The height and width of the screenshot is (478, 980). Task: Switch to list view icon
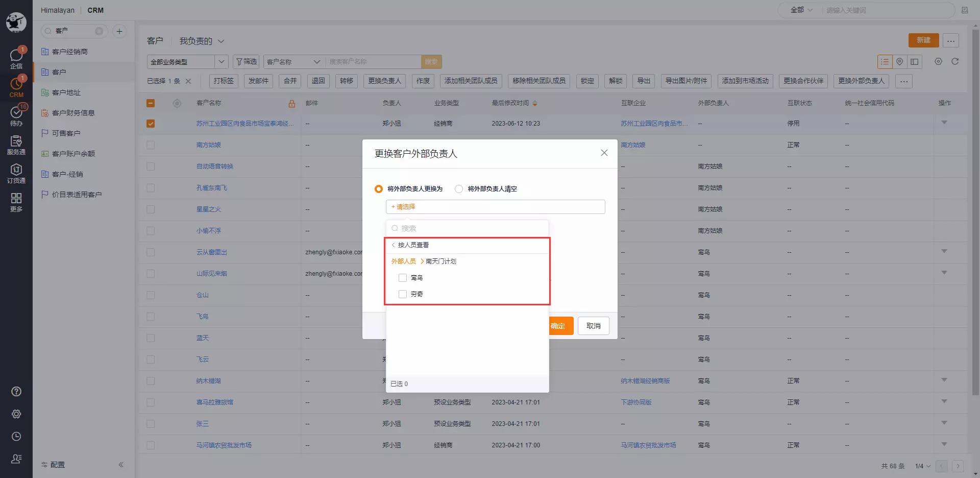885,62
